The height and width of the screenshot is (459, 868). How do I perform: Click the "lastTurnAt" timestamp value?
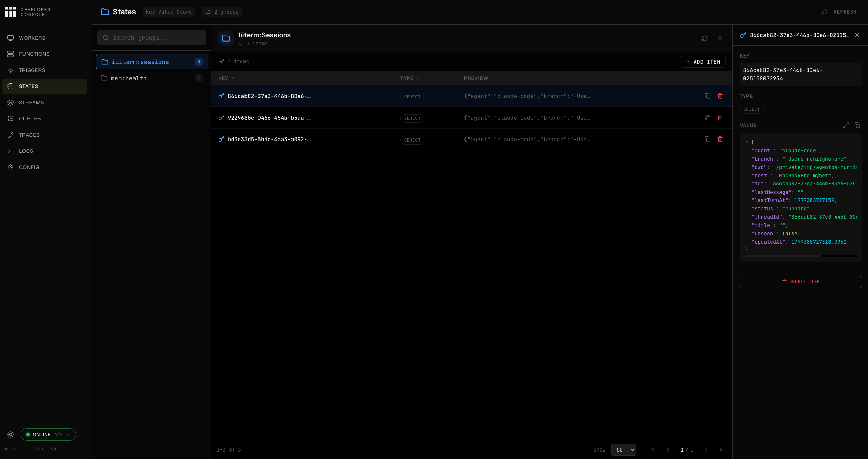pyautogui.click(x=814, y=200)
